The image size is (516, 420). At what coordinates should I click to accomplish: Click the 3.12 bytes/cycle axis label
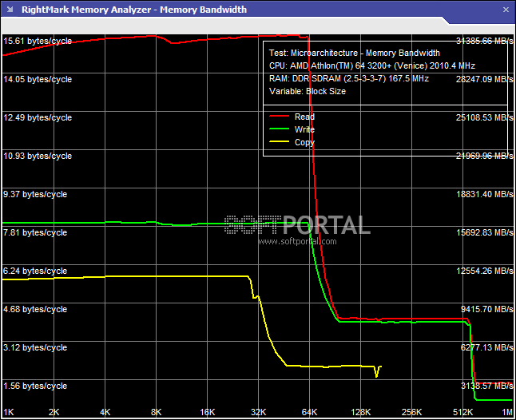pos(35,347)
